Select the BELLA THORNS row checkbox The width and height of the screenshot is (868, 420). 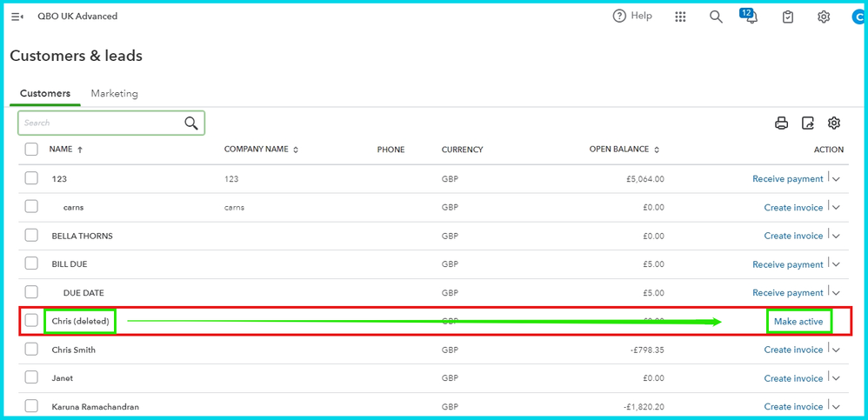(31, 236)
